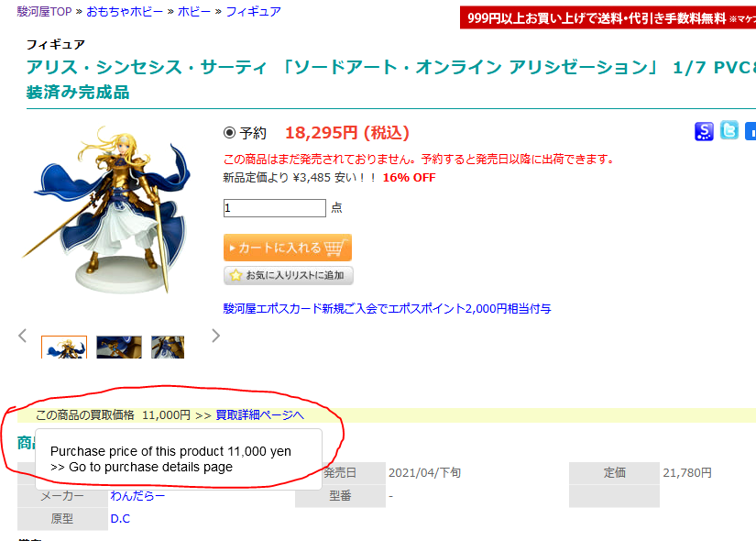The width and height of the screenshot is (756, 541).
Task: Click the 16% OFF discount text
Action: 409,178
